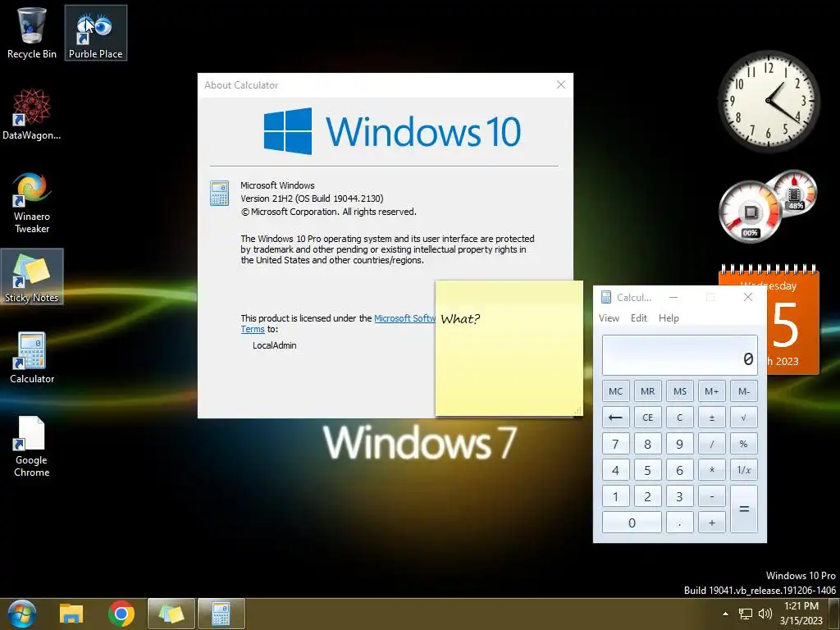Screen dimensions: 840x630
Task: Click the equals button in Calculator
Action: pos(743,509)
